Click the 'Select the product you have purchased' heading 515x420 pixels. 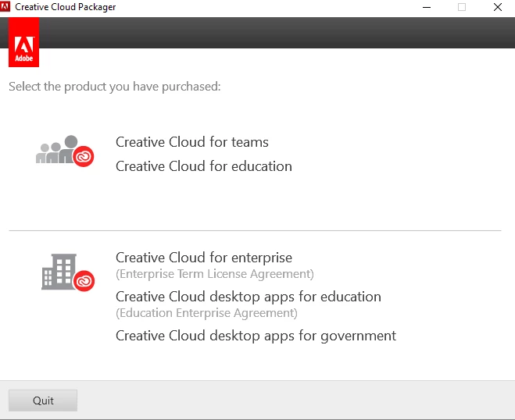click(x=115, y=87)
